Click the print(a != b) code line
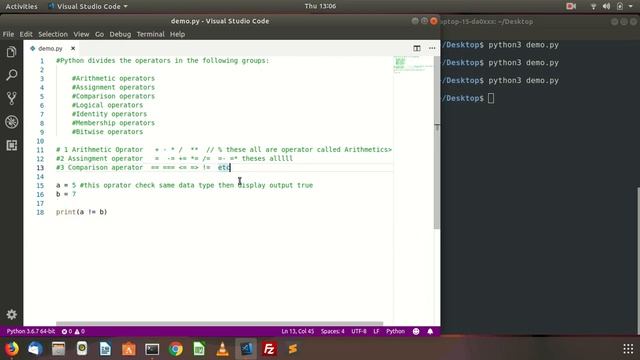The width and height of the screenshot is (640, 360). point(82,212)
